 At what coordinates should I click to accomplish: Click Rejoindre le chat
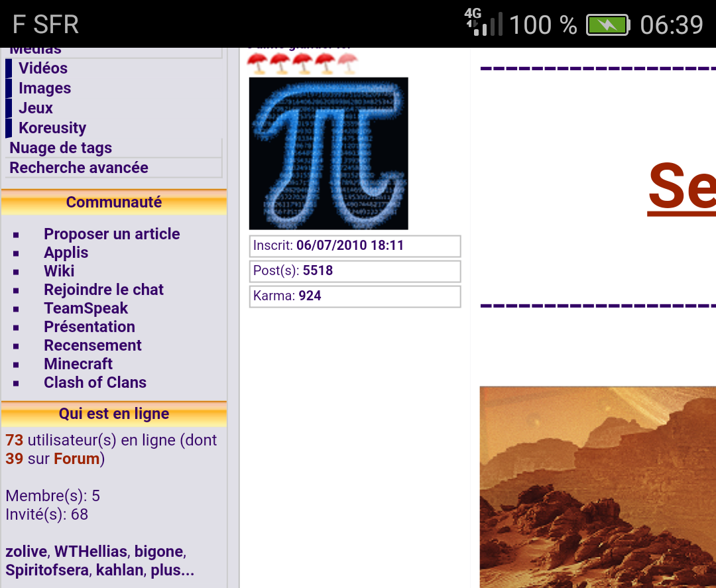click(x=103, y=290)
